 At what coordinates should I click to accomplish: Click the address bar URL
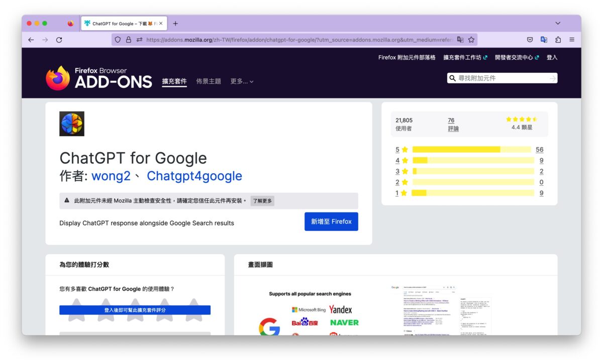tap(299, 40)
